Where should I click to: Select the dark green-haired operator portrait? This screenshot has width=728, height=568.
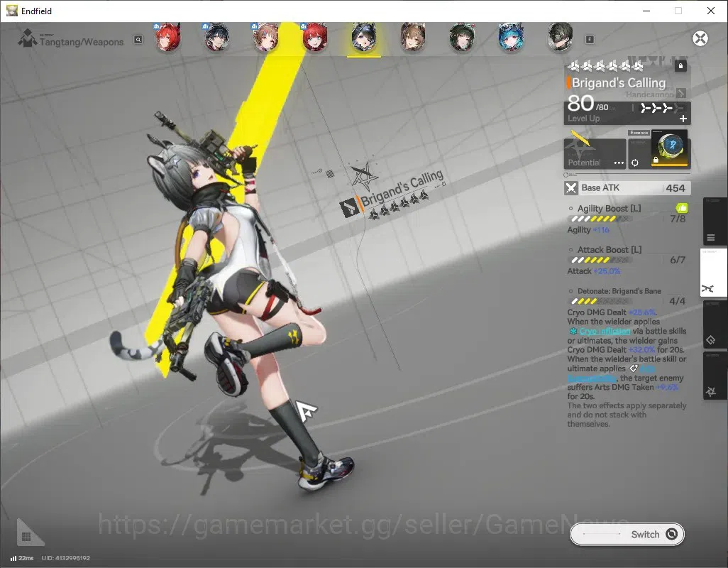tap(461, 37)
